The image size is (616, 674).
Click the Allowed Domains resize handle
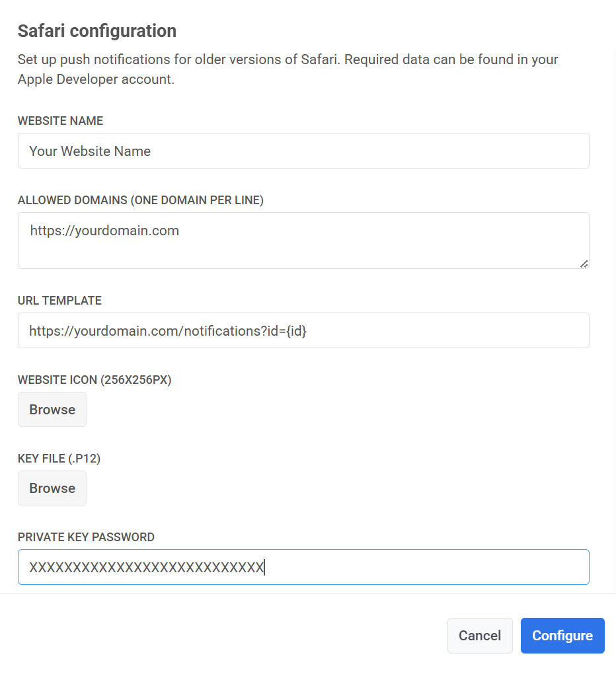[584, 264]
